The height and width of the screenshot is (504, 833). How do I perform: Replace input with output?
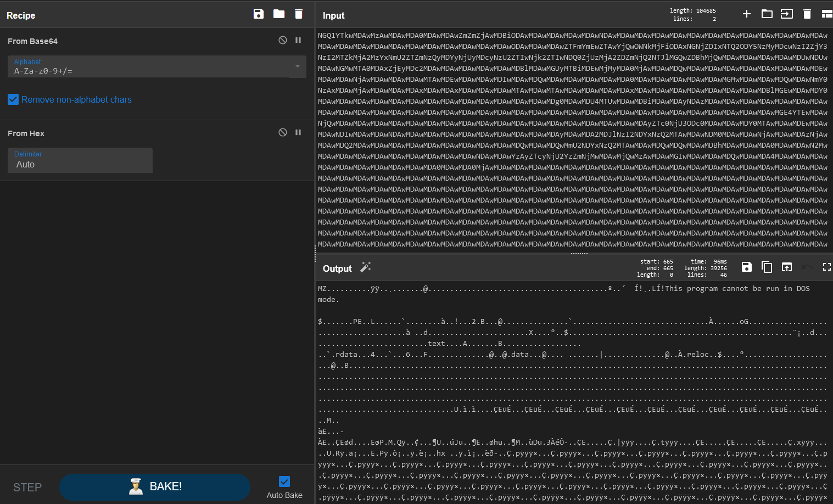click(787, 267)
